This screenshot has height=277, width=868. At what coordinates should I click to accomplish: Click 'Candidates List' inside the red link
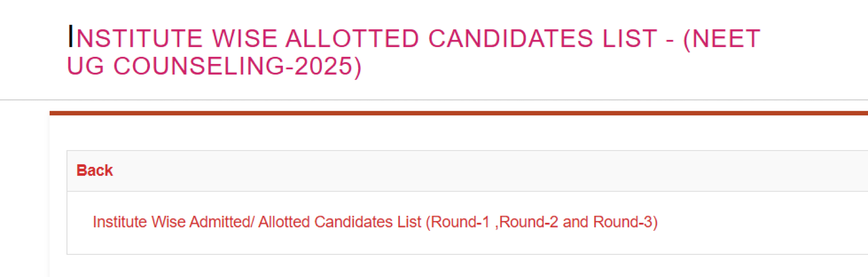(367, 222)
